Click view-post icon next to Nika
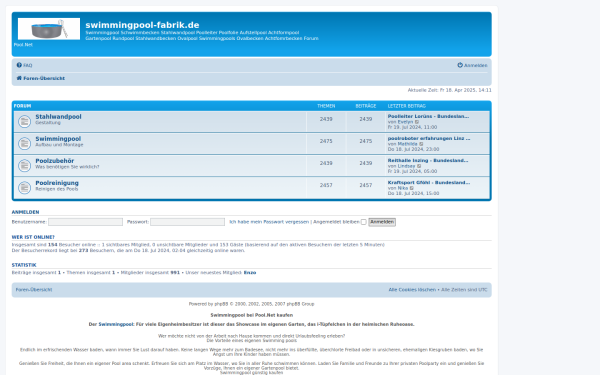Screen dimensions: 600x375 pos(412,188)
